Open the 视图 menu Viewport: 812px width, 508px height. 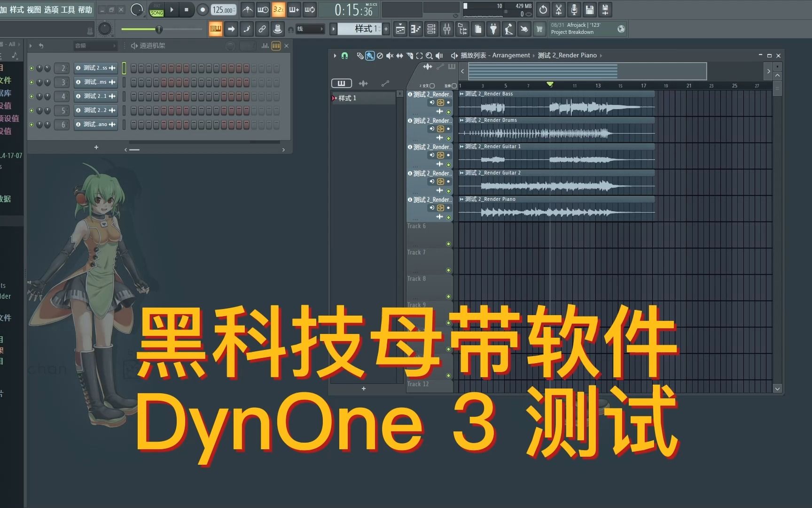point(34,9)
